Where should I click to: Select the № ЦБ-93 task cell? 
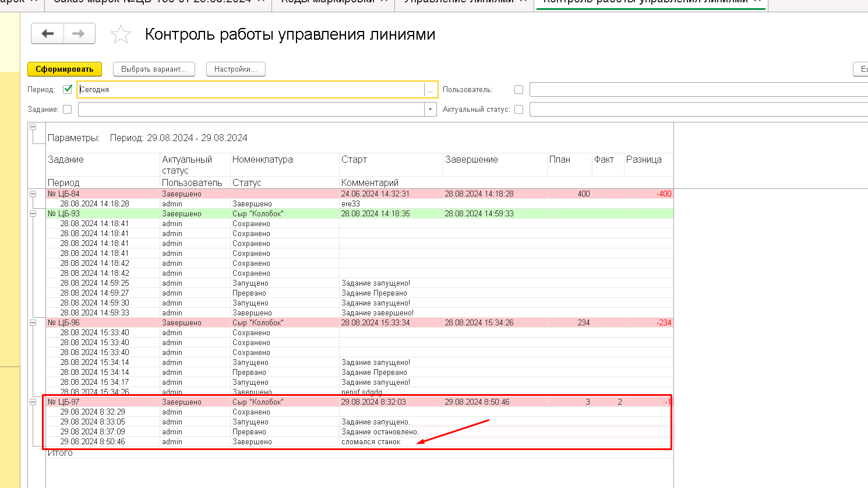[103, 213]
